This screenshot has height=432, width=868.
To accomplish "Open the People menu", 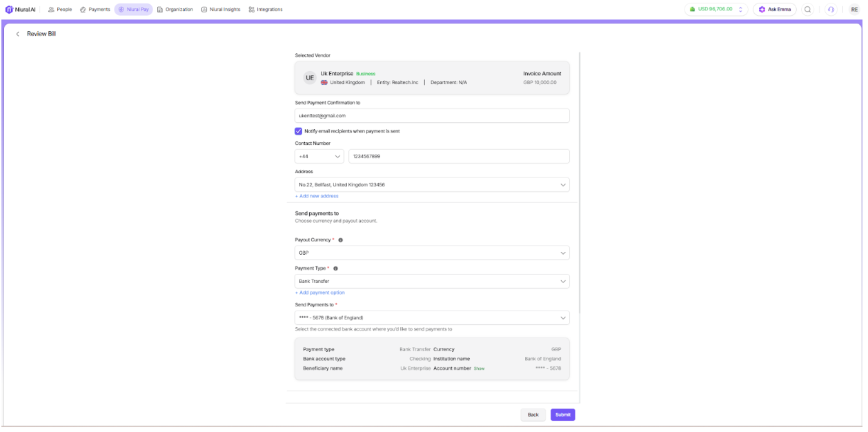I will coord(61,9).
